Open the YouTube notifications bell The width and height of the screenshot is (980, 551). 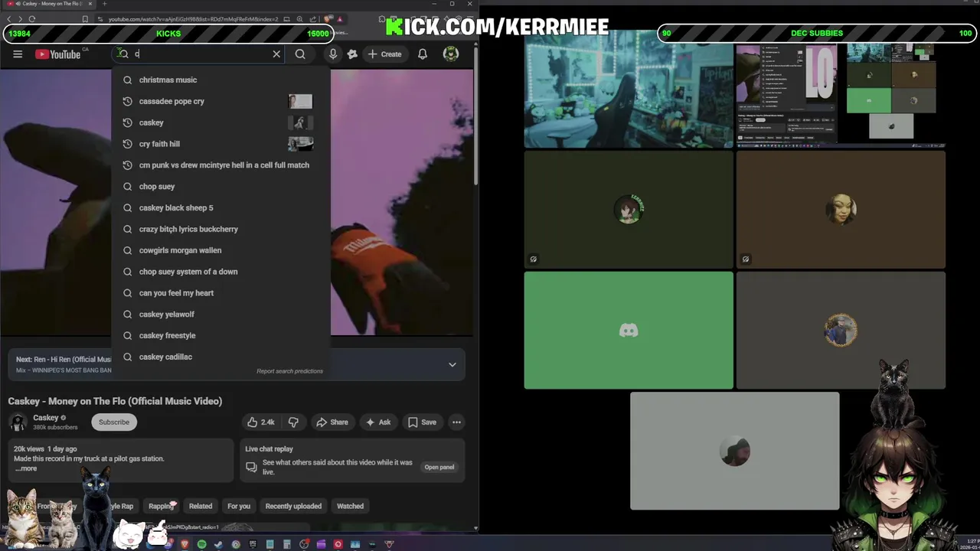tap(423, 54)
